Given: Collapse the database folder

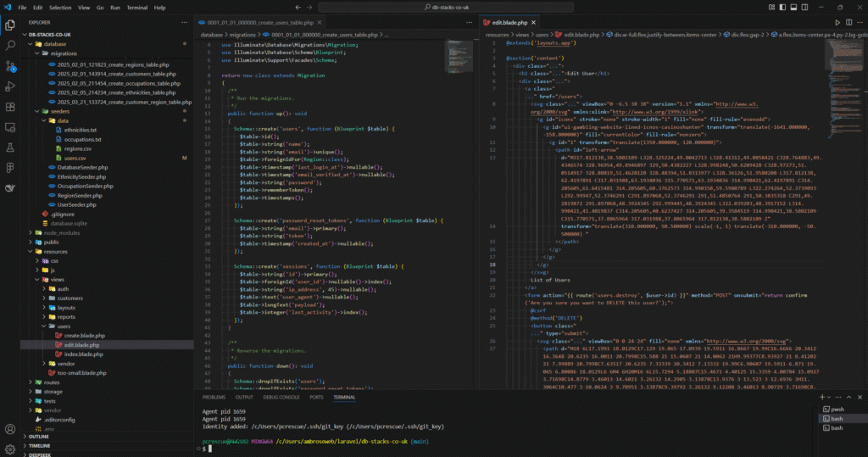Looking at the screenshot, I should (31, 44).
